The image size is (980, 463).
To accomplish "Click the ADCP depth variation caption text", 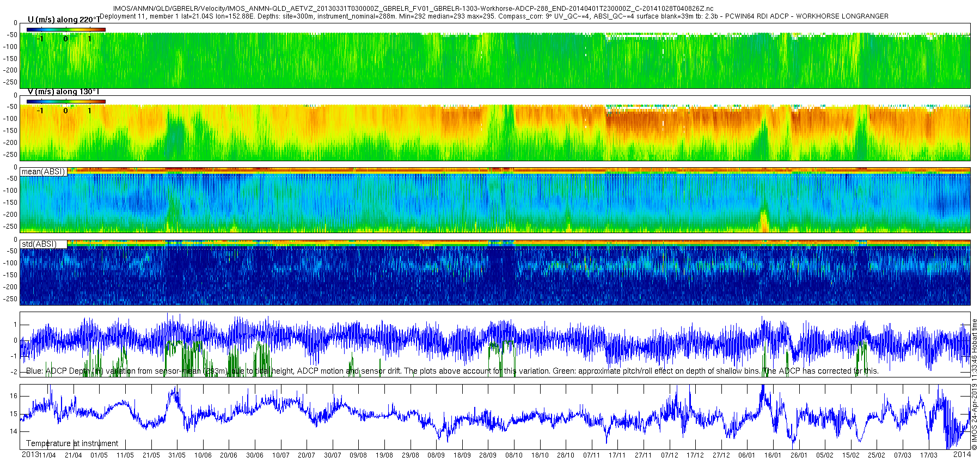I will (x=452, y=371).
